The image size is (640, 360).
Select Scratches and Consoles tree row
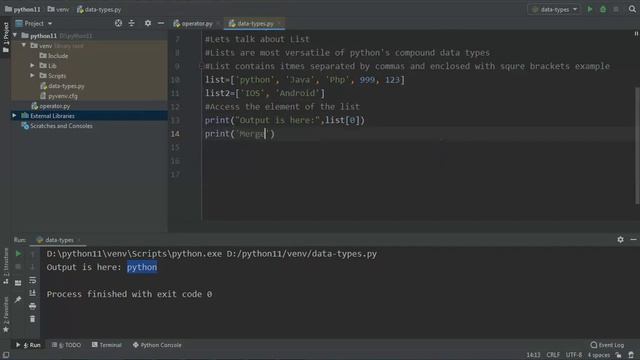[x=89, y=126]
